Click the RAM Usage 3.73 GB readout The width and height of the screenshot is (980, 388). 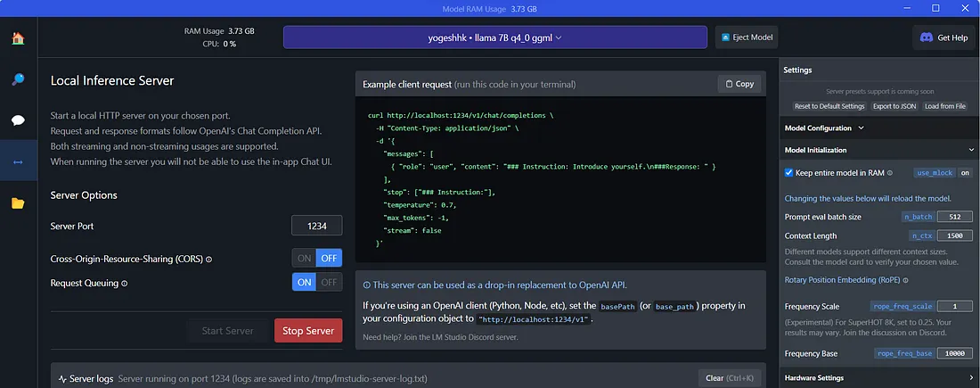(219, 30)
